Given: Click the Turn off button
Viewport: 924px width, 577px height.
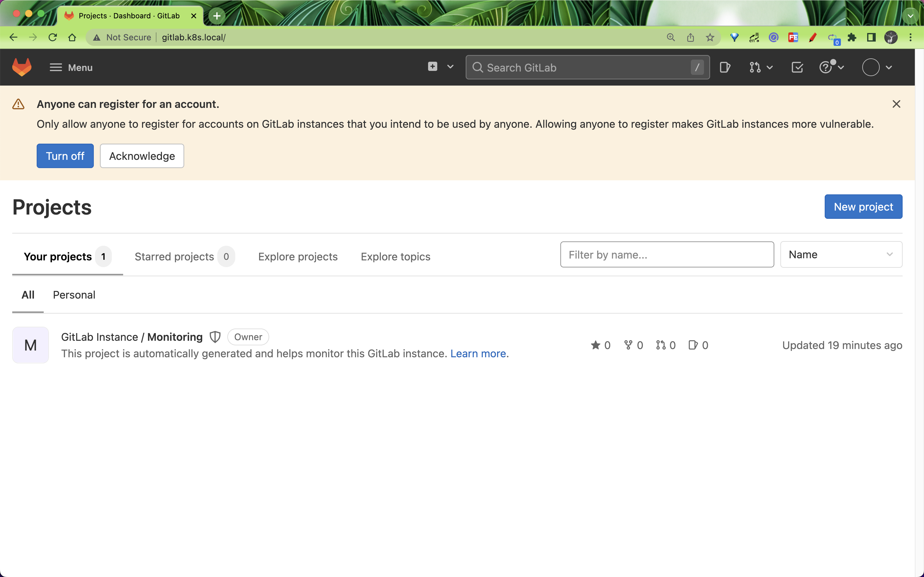Looking at the screenshot, I should point(65,156).
